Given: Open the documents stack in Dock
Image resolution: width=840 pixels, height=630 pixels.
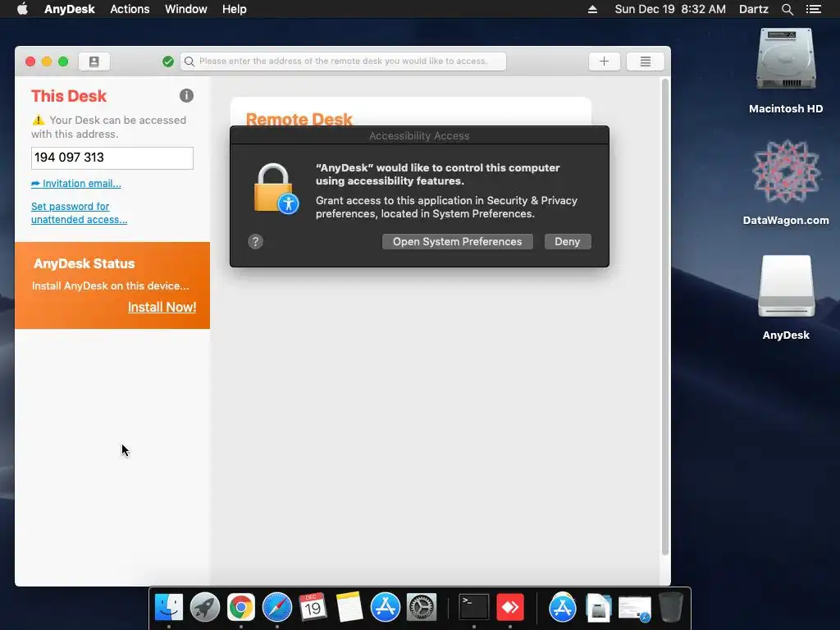Looking at the screenshot, I should click(x=598, y=608).
